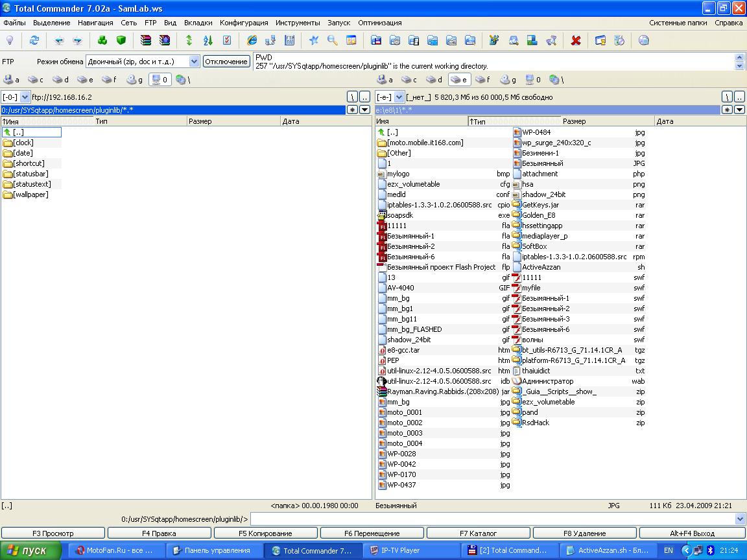The image size is (747, 560).
Task: Click the command line input field
Action: [493, 519]
